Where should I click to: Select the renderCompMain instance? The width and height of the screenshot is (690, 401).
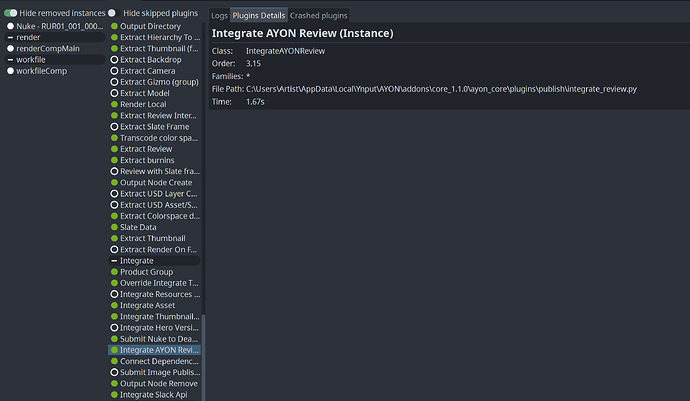(x=55, y=48)
